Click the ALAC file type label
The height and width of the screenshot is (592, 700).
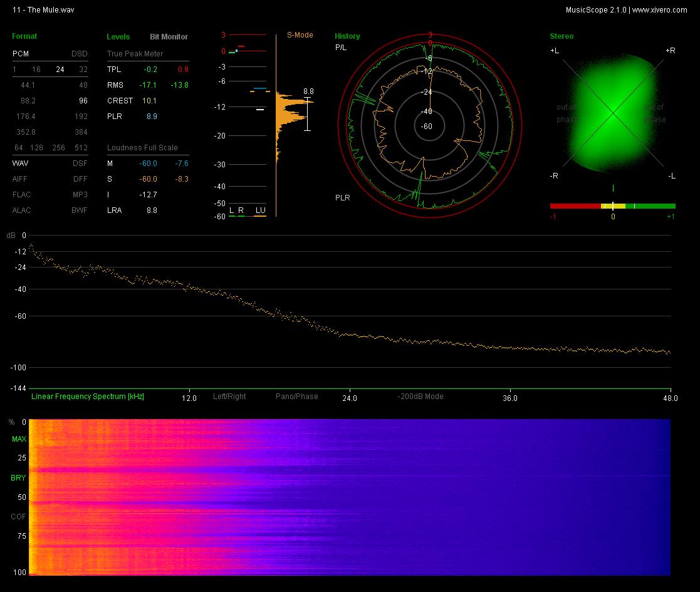pos(21,210)
